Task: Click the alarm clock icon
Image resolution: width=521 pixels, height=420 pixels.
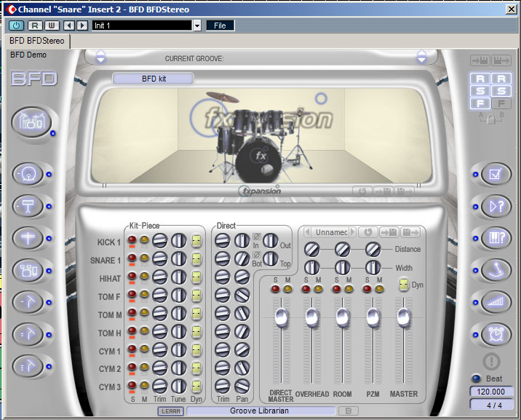Action: pyautogui.click(x=496, y=334)
